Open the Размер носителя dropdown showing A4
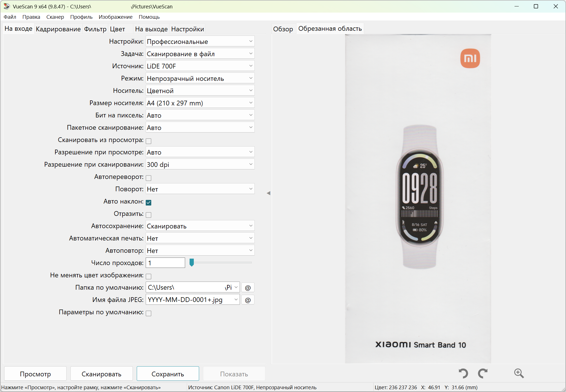The width and height of the screenshot is (566, 392). 200,103
